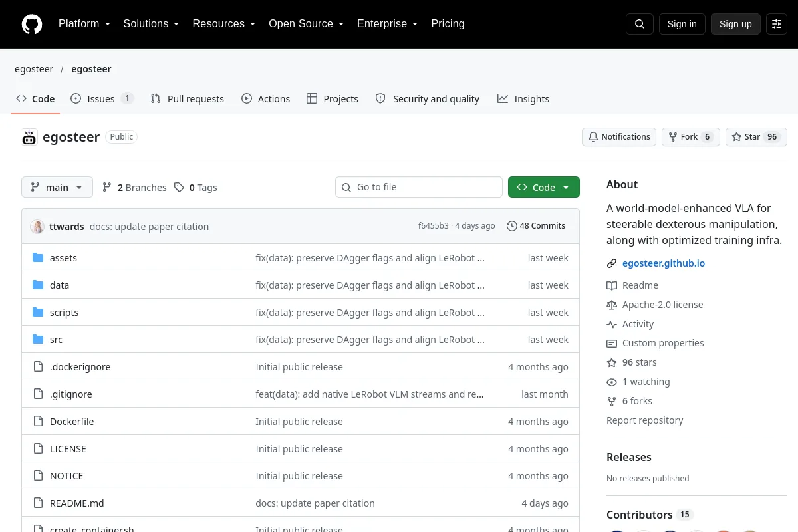798x532 pixels.
Task: Click 'feat(data): add native LeRobot VLM streams' commit message
Action: point(370,394)
